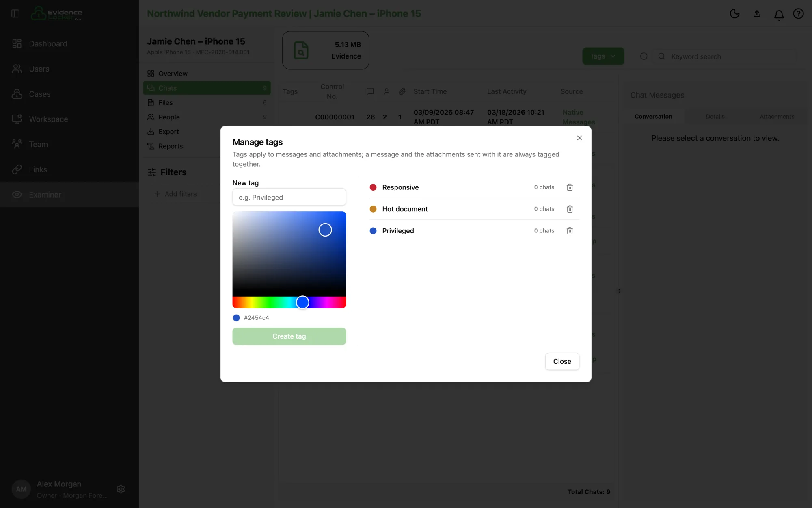This screenshot has height=508, width=812.
Task: Click the upload icon in header
Action: (x=757, y=14)
